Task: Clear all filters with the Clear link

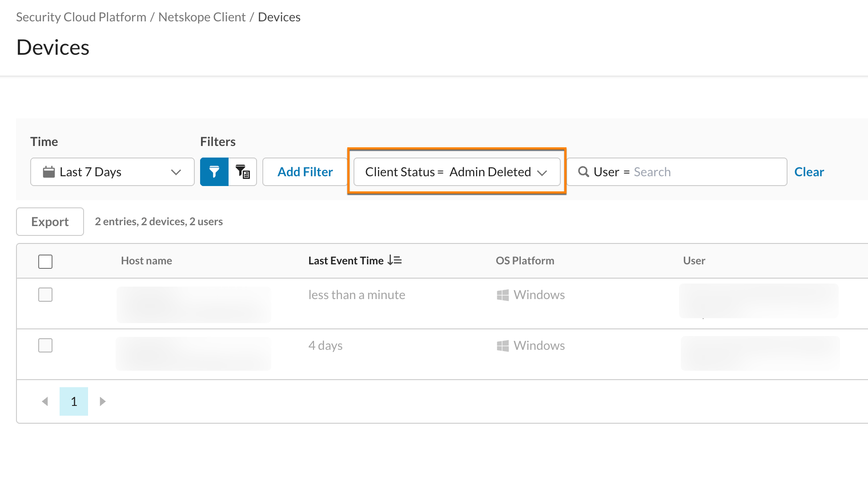Action: 809,172
